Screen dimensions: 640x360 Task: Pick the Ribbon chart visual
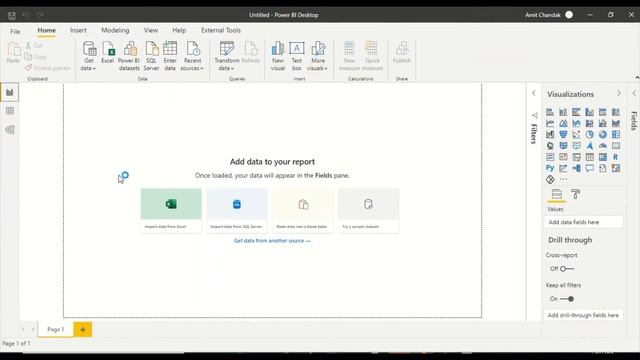click(616, 123)
